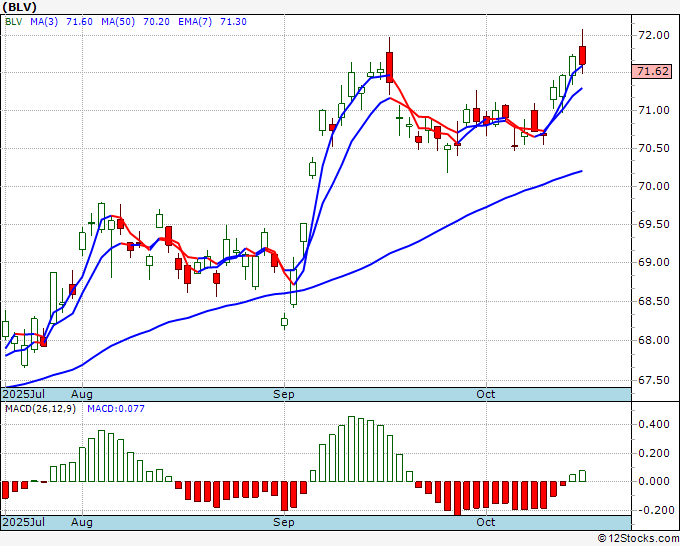Click the 70.50 price axis label
680x546 pixels.
tap(654, 148)
